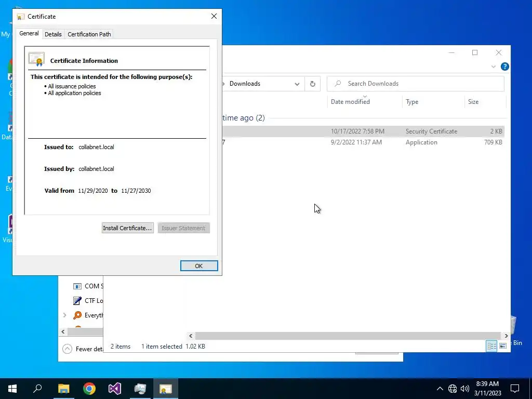
Task: Click the '2 items' status bar text
Action: pos(121,347)
